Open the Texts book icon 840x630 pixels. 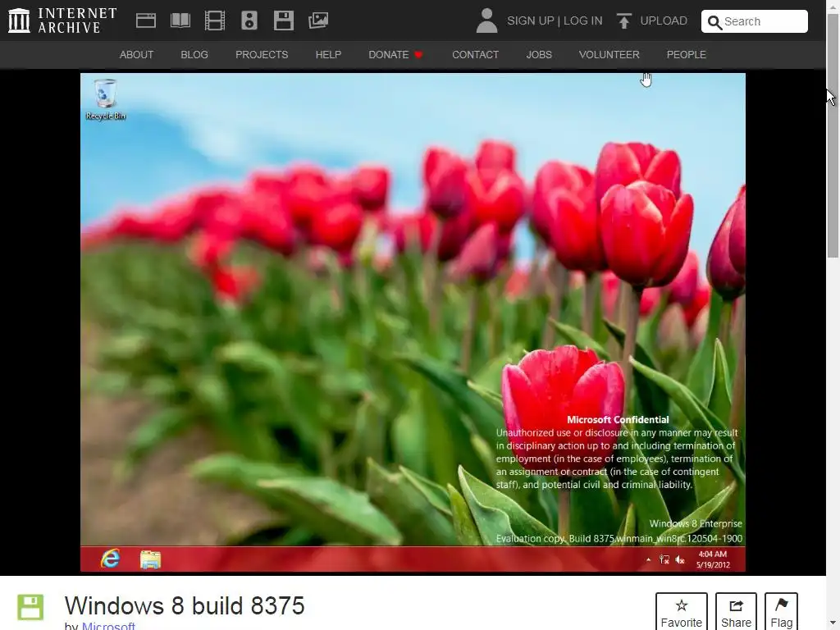[x=180, y=21]
